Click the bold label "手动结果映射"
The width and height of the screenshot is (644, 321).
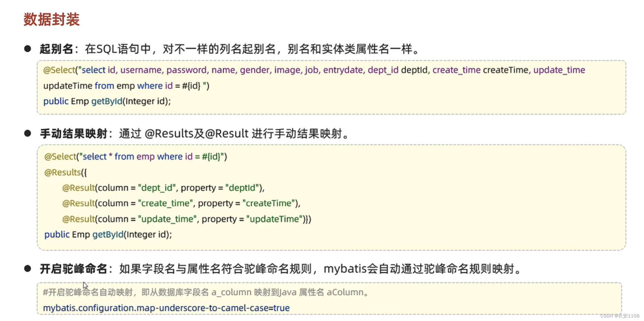[x=73, y=134]
